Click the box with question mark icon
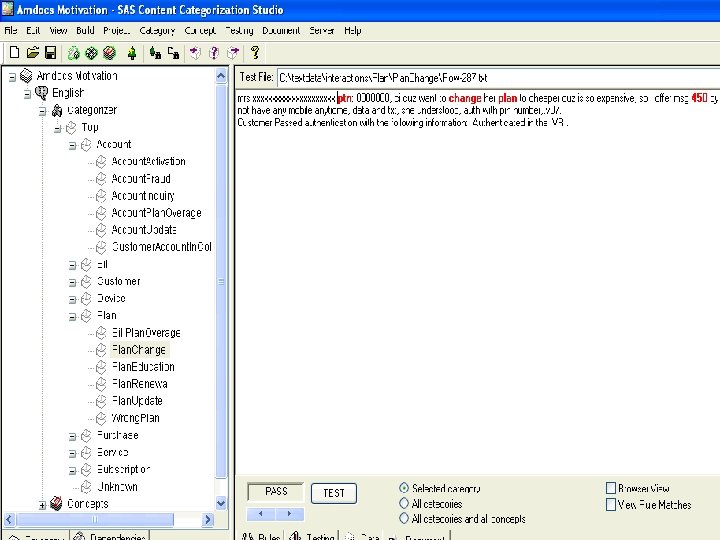 click(214, 53)
